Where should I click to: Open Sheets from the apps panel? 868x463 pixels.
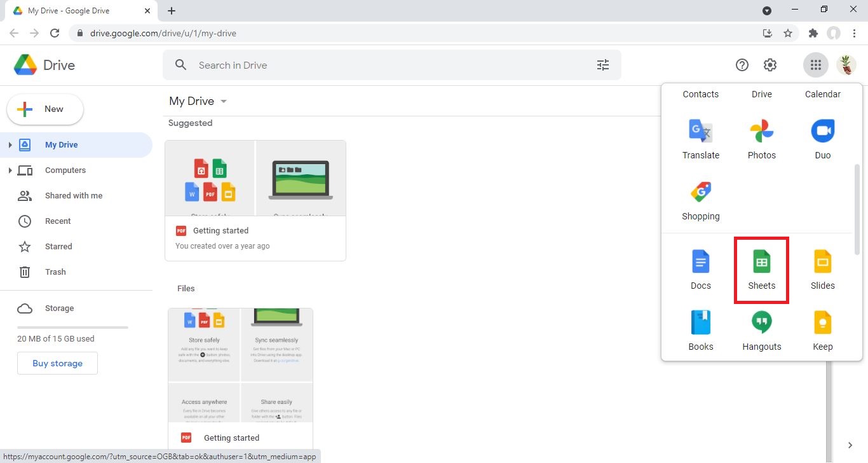[x=761, y=270]
